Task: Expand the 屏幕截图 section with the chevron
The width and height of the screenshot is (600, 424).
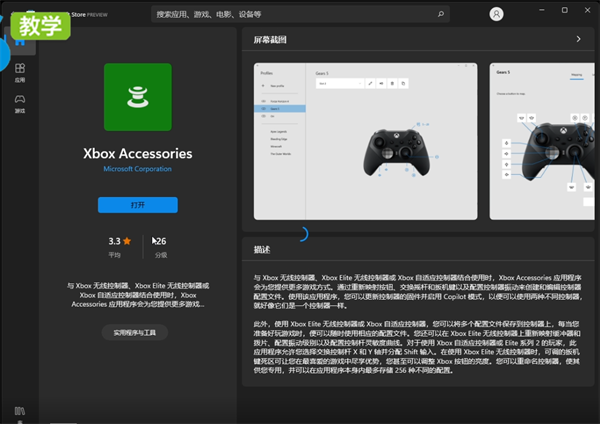Action: [579, 39]
